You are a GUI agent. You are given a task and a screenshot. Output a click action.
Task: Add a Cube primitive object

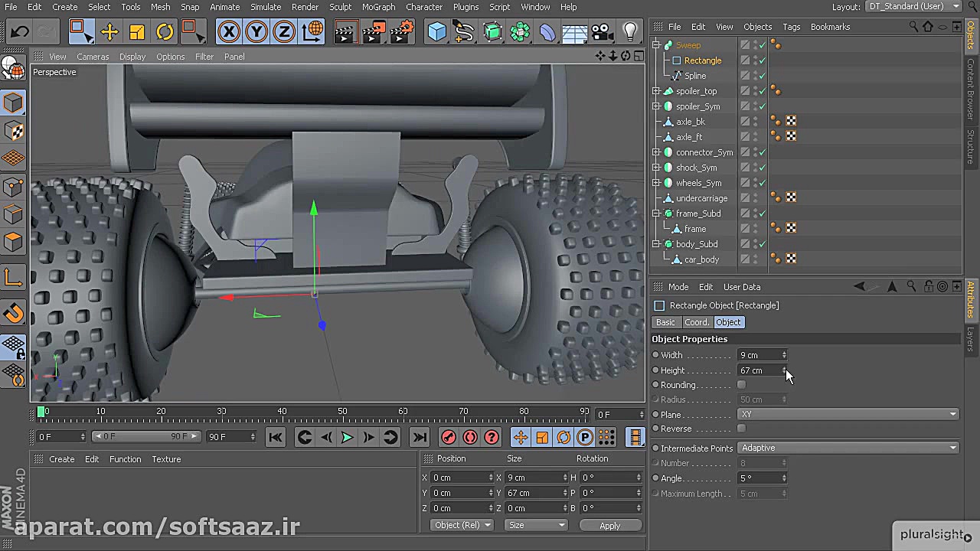(436, 32)
